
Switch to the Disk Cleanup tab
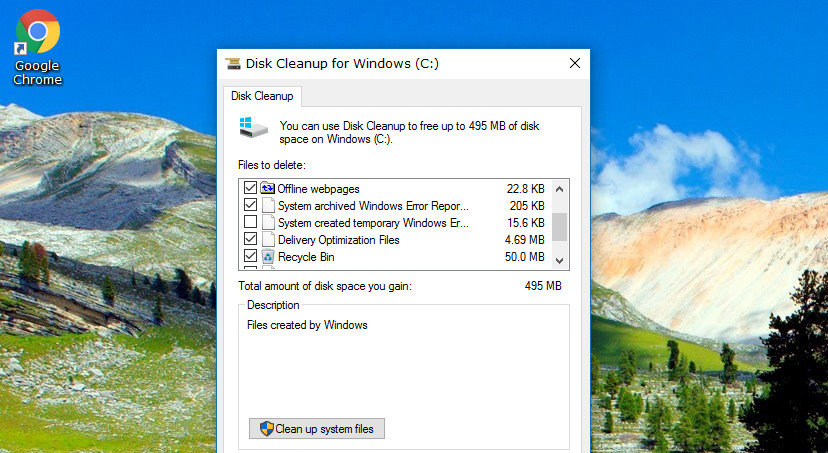[262, 96]
